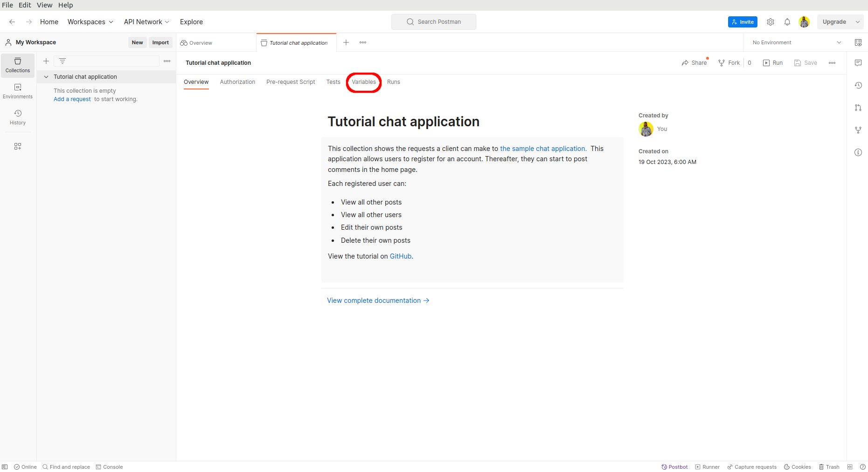Viewport: 868px width, 472px height.
Task: Click the user avatar in header
Action: [804, 22]
